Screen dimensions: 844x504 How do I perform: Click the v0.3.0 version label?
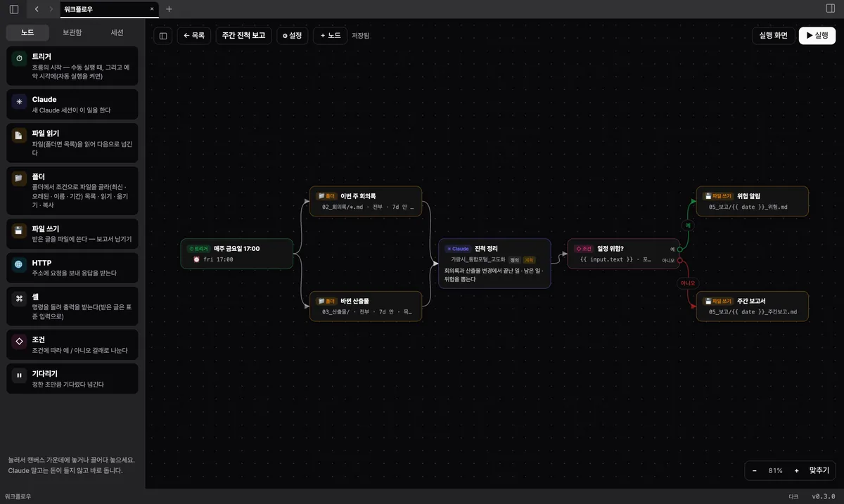(x=823, y=496)
